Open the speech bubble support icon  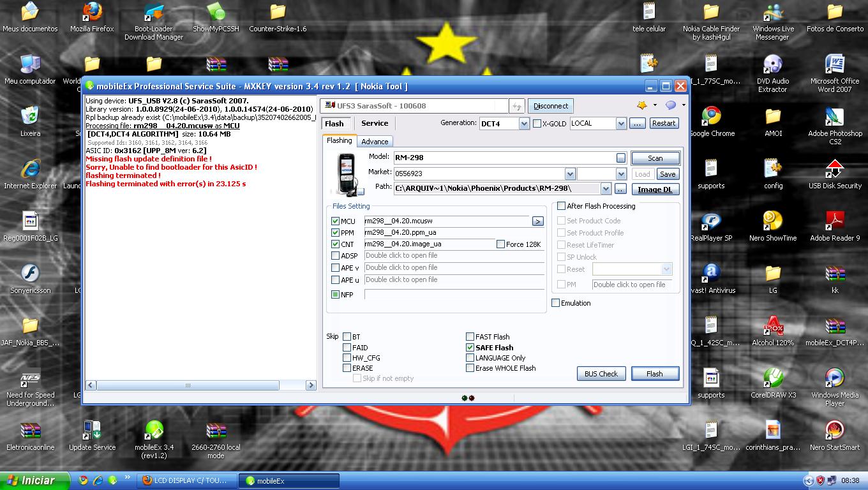[x=671, y=105]
